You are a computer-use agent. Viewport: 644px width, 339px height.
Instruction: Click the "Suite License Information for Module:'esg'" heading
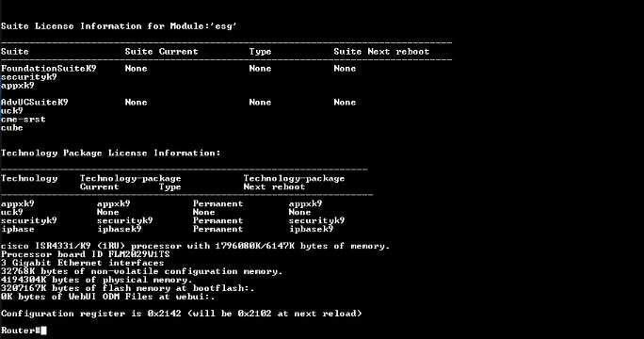(119, 26)
